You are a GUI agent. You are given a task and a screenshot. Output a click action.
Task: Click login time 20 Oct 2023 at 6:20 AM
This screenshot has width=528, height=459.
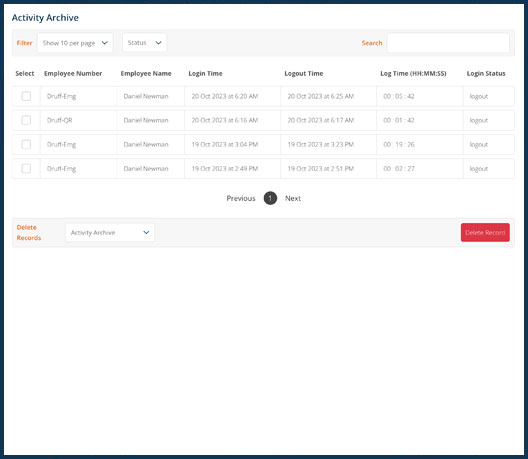pos(225,96)
